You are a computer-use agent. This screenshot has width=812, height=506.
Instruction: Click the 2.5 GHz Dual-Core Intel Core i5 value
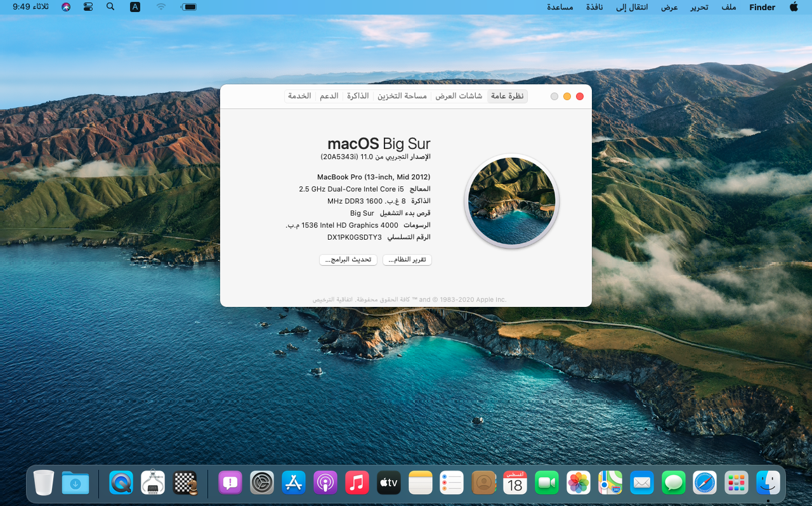[x=351, y=189]
